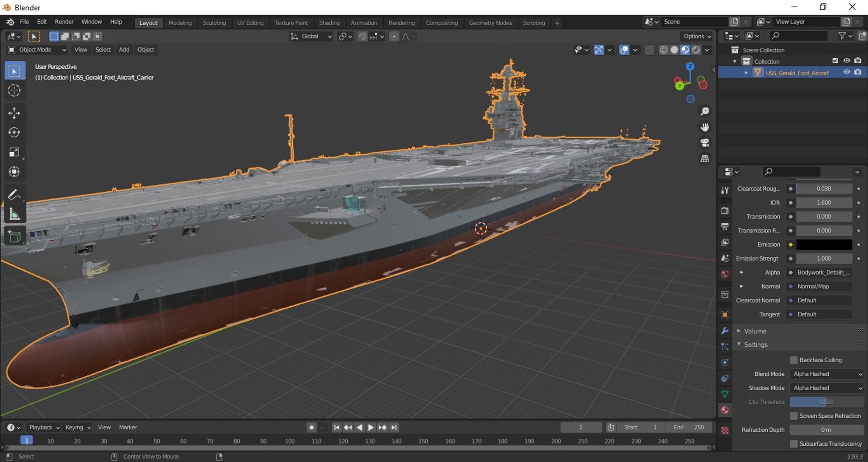
Task: Switch to wireframe viewport shading
Action: click(663, 50)
